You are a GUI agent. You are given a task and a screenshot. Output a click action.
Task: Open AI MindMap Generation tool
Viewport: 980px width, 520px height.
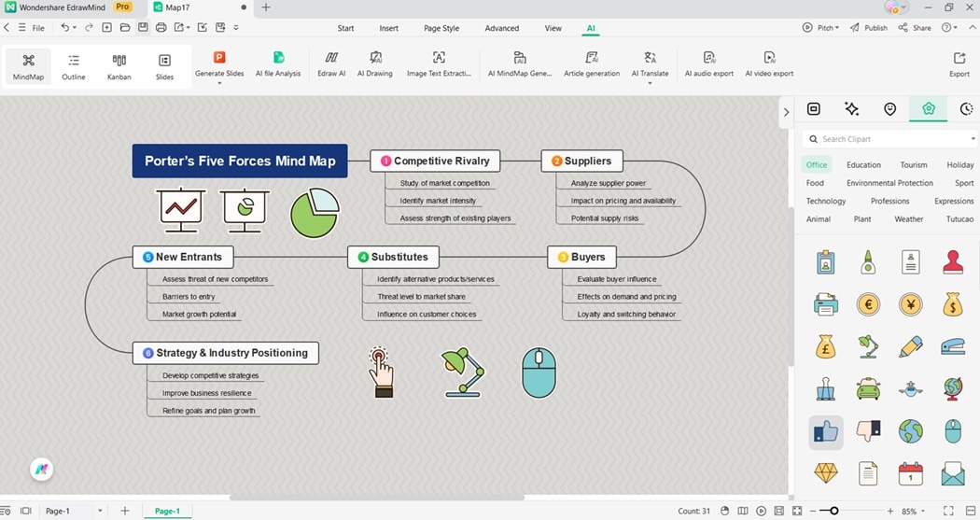pos(520,64)
